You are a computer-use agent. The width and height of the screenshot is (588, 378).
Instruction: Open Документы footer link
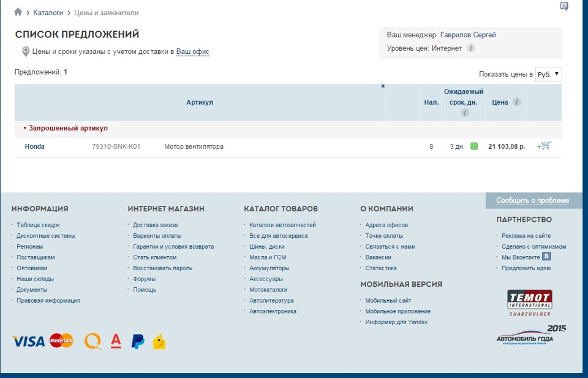coord(32,290)
